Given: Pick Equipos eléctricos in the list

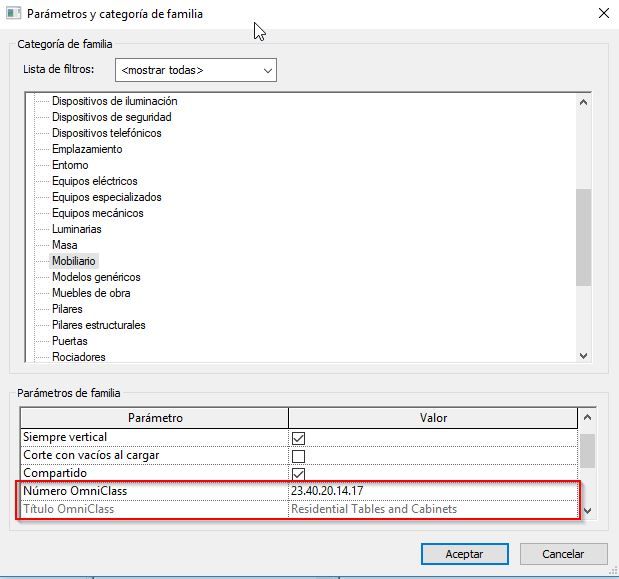Looking at the screenshot, I should click(x=95, y=181).
